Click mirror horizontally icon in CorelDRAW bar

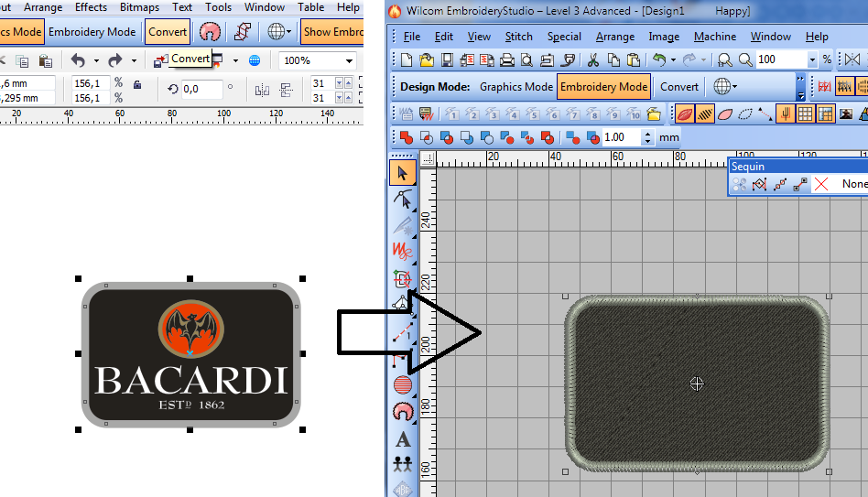(x=262, y=90)
